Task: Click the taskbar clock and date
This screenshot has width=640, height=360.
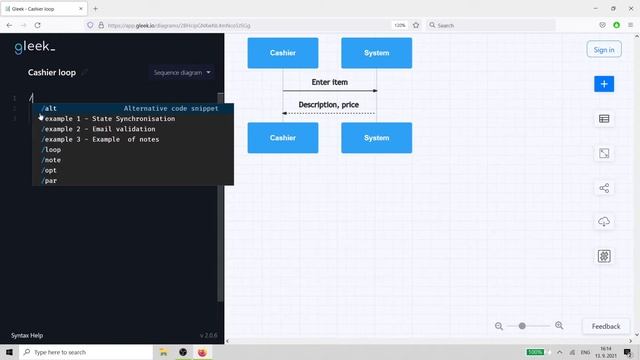Action: click(606, 352)
